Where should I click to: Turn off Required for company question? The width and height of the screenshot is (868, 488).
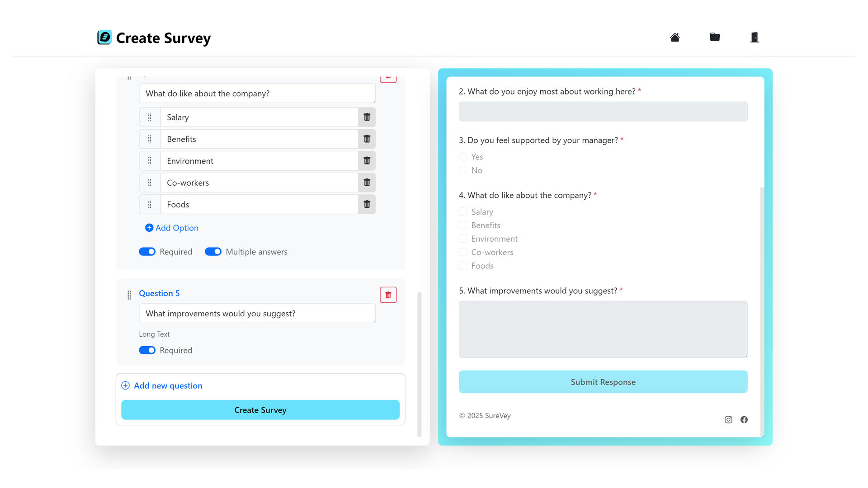(147, 252)
